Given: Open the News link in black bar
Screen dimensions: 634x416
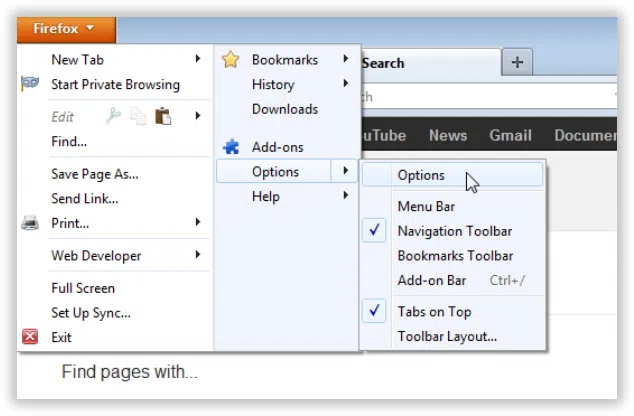Looking at the screenshot, I should pos(448,135).
